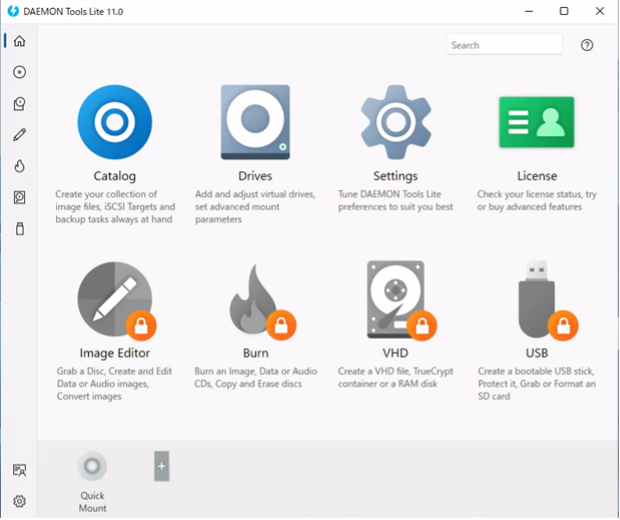Screen dimensions: 620x520
Task: Open the disc images sidebar icon
Action: 19,72
